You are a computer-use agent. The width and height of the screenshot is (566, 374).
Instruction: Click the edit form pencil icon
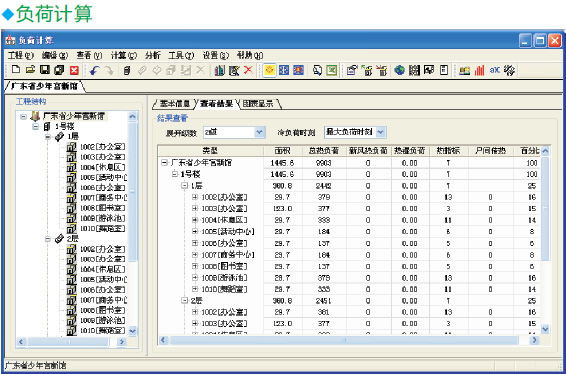(x=234, y=70)
